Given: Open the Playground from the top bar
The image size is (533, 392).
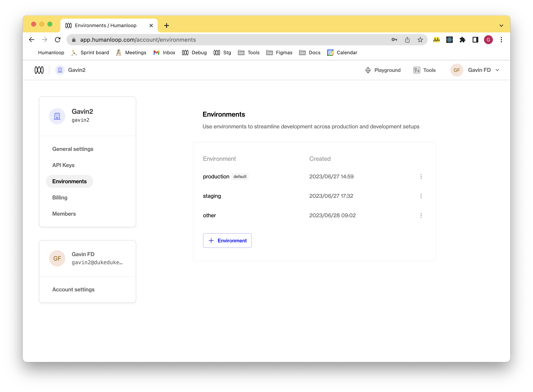Looking at the screenshot, I should coord(383,70).
